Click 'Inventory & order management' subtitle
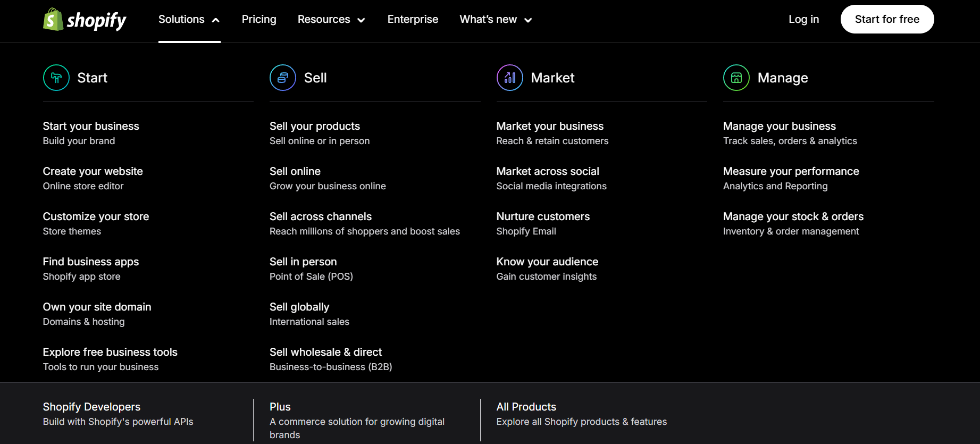The width and height of the screenshot is (980, 444). (791, 231)
